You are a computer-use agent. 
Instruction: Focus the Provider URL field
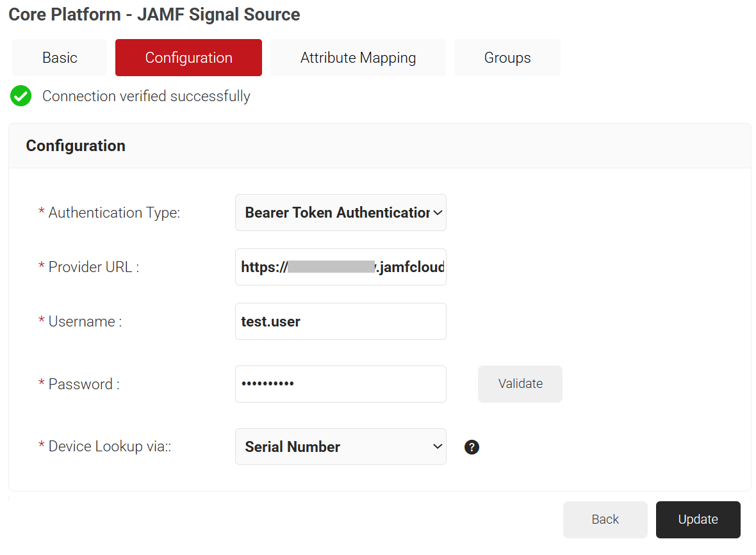(x=340, y=267)
